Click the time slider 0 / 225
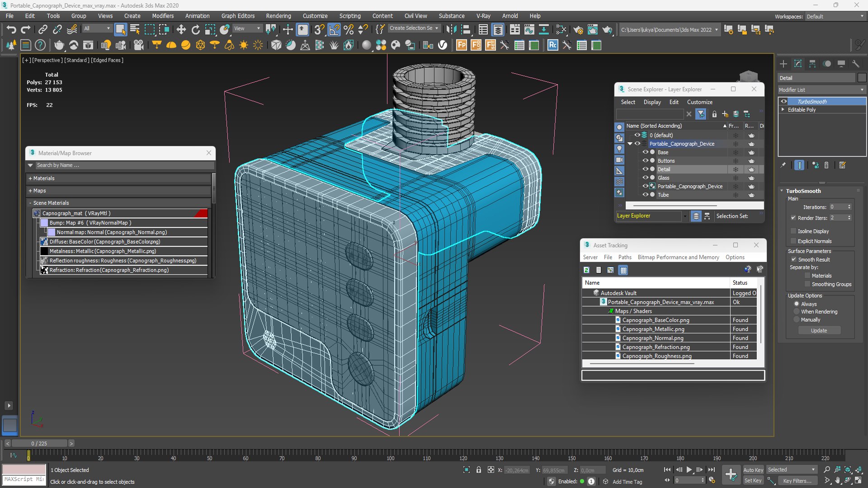Viewport: 868px width, 488px height. click(x=39, y=443)
